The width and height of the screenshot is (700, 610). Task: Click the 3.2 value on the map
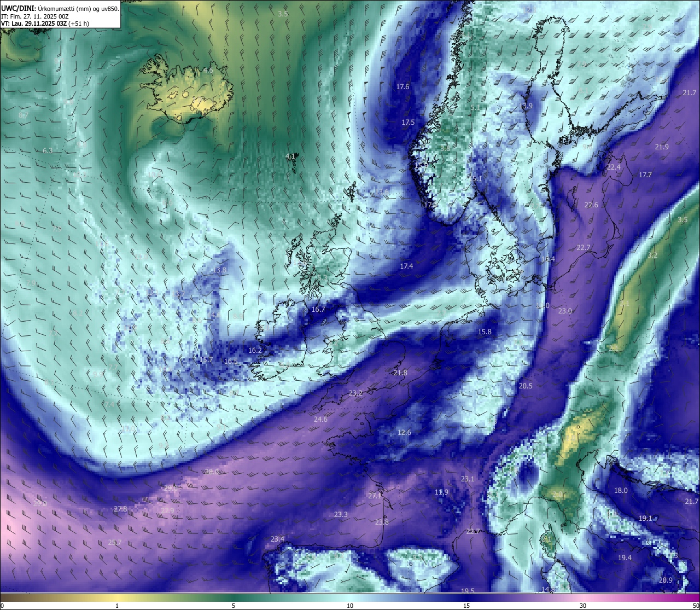tap(652, 255)
